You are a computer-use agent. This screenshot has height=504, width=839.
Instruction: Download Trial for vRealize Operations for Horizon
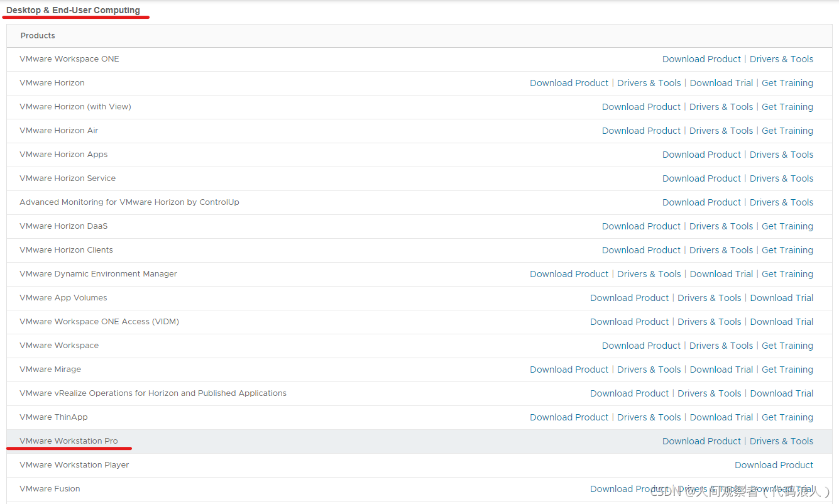(781, 393)
